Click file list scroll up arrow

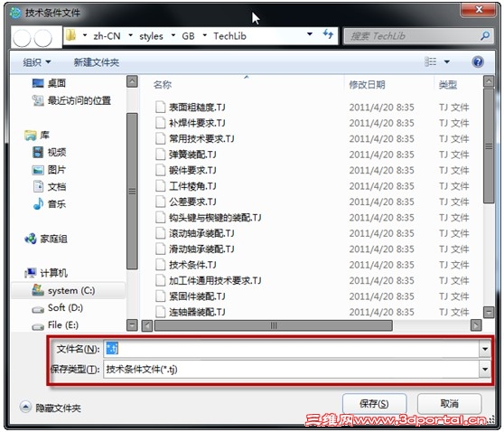coord(489,81)
